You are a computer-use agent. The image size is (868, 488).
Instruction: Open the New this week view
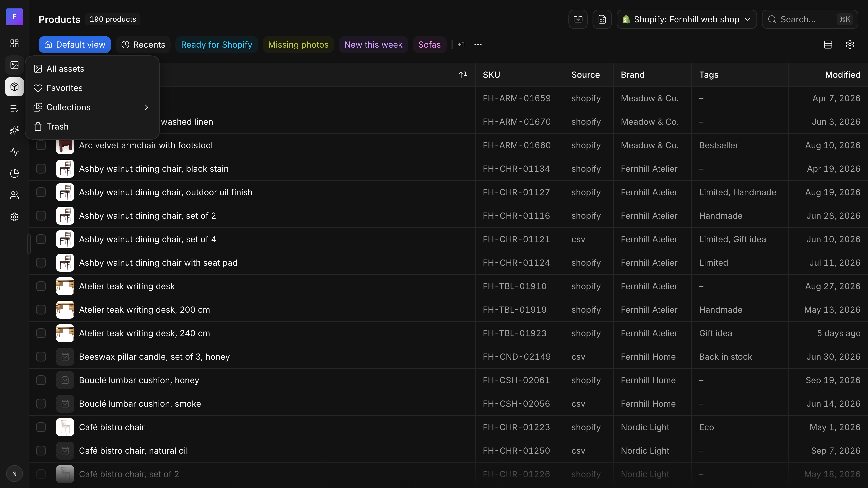(373, 44)
